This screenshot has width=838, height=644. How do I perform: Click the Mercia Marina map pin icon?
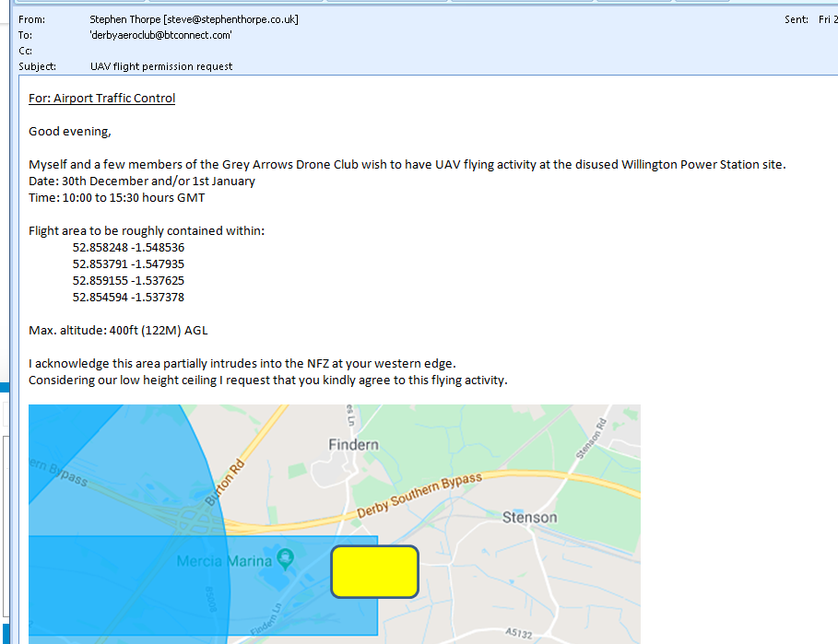(285, 557)
